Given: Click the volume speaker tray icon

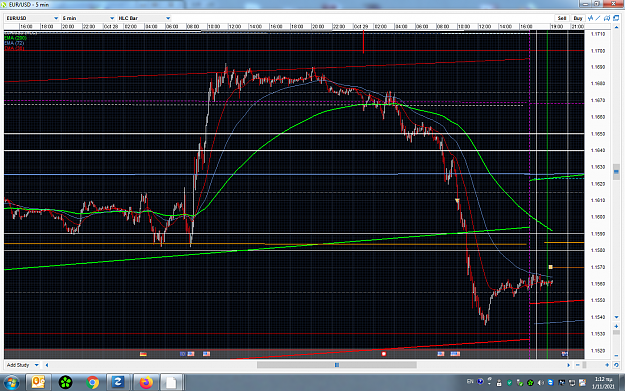Looking at the screenshot, I should 540,383.
